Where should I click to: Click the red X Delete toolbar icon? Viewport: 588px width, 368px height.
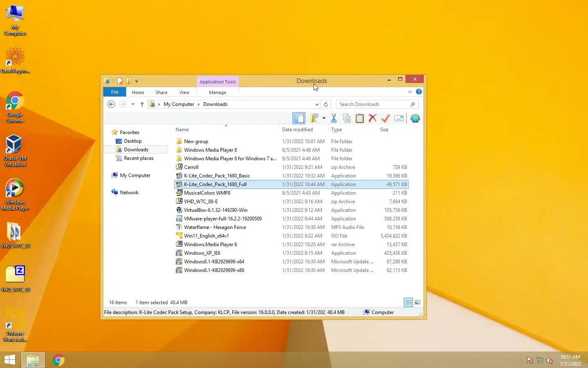(x=372, y=119)
